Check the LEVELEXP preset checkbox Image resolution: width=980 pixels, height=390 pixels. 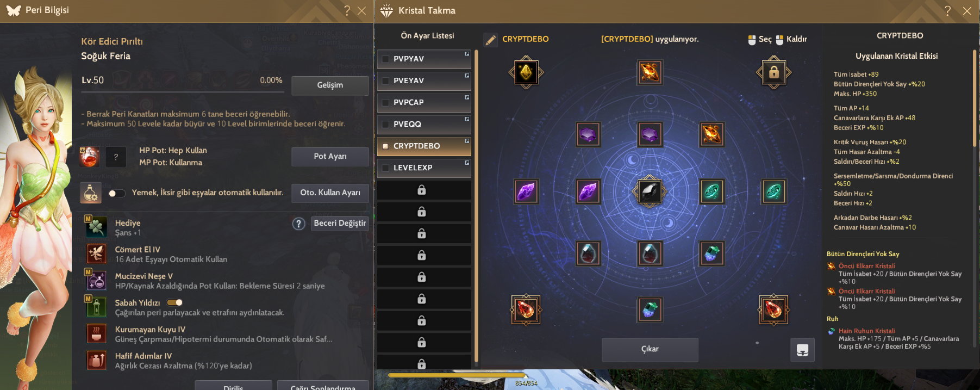pyautogui.click(x=385, y=168)
